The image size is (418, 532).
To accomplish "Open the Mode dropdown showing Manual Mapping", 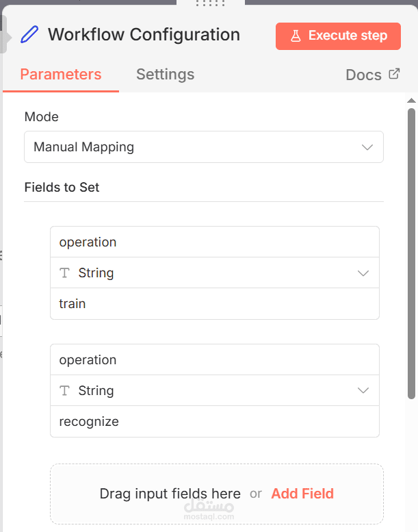I will 204,147.
